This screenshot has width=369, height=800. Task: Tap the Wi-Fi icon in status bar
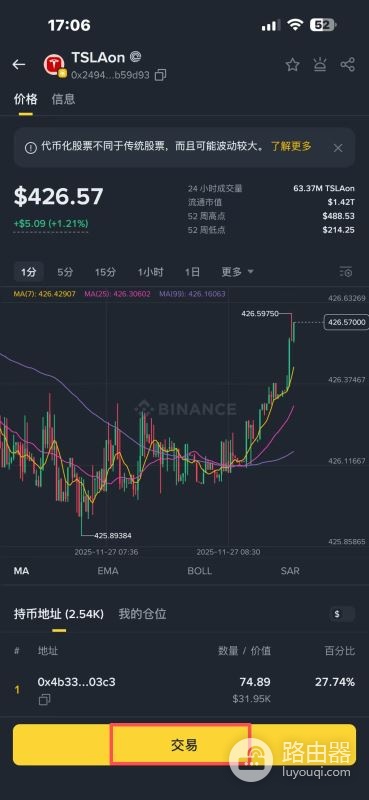click(296, 24)
